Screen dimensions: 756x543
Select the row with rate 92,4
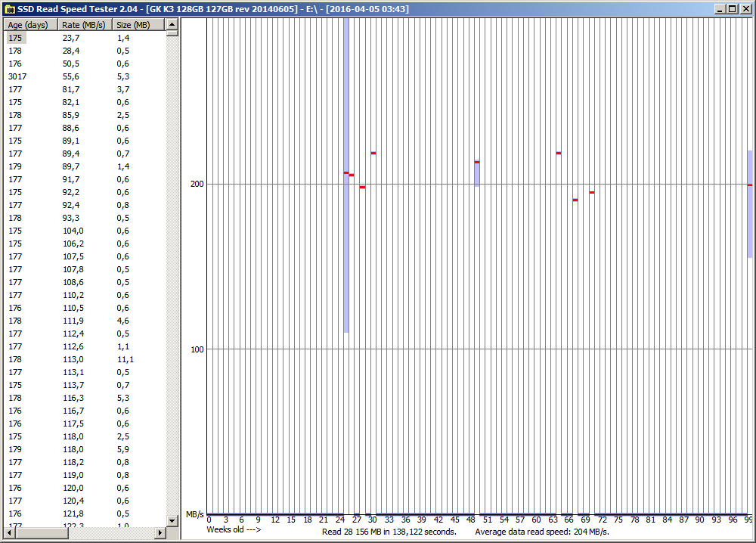tap(85, 205)
